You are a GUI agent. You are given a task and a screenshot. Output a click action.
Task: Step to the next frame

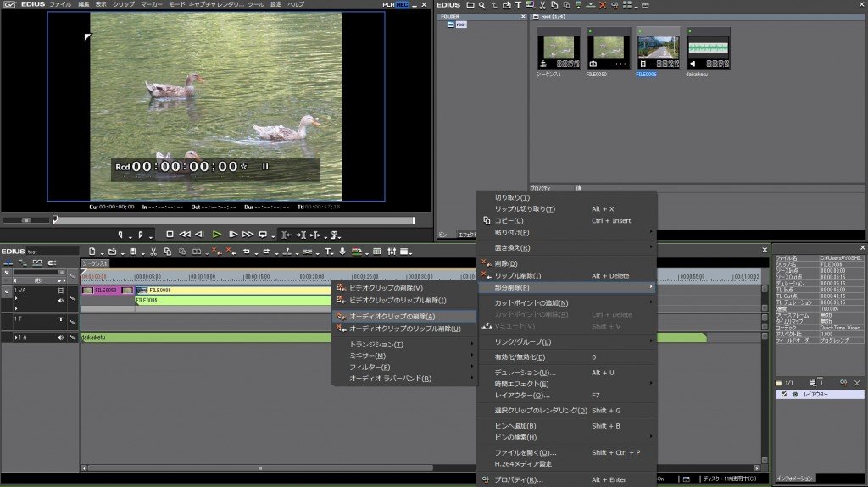click(x=233, y=235)
